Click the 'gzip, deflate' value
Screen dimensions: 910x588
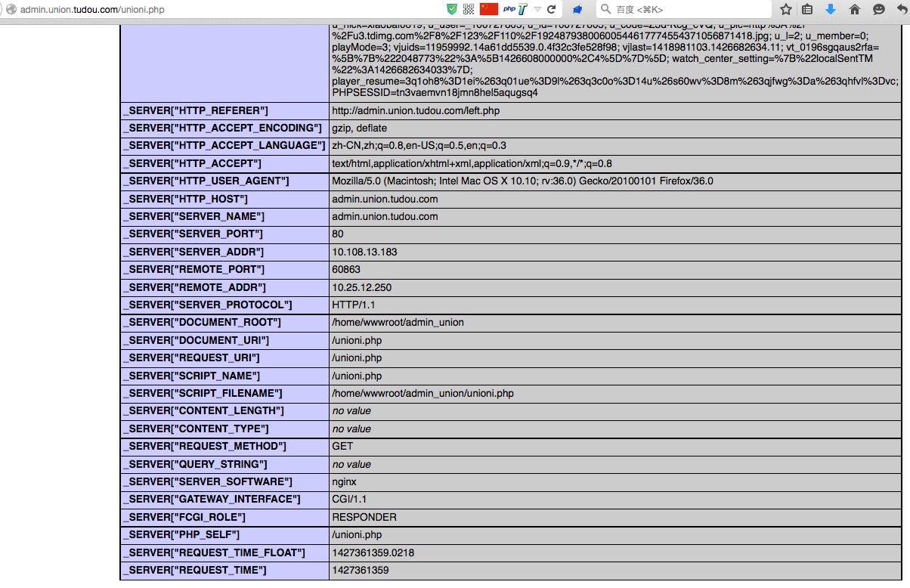coord(360,128)
